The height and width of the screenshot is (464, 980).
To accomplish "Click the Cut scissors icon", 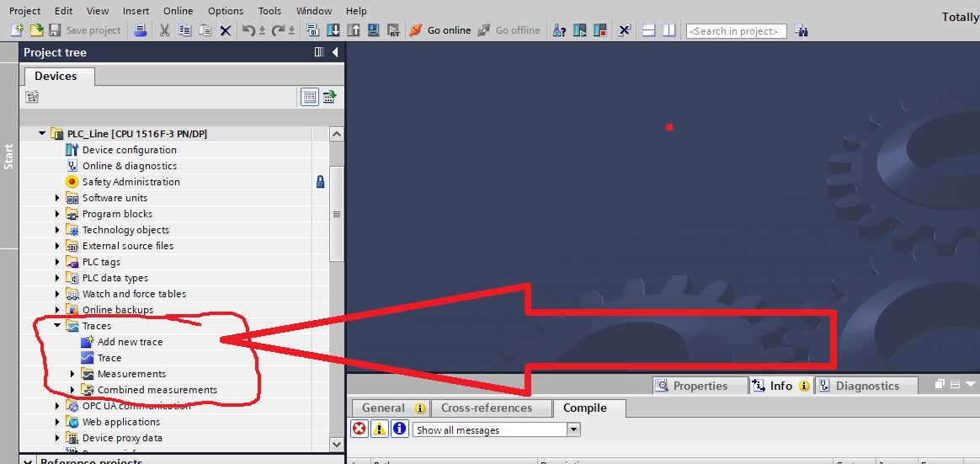I will tap(164, 30).
